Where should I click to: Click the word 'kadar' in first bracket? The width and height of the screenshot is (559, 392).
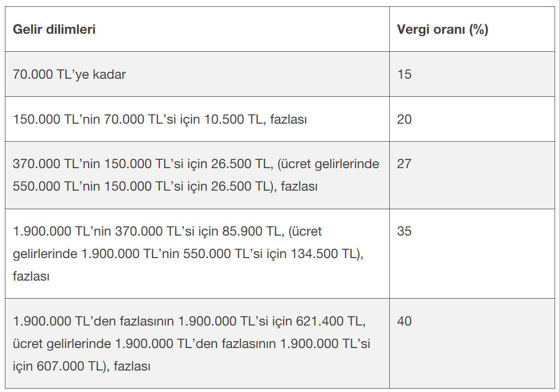(x=111, y=74)
